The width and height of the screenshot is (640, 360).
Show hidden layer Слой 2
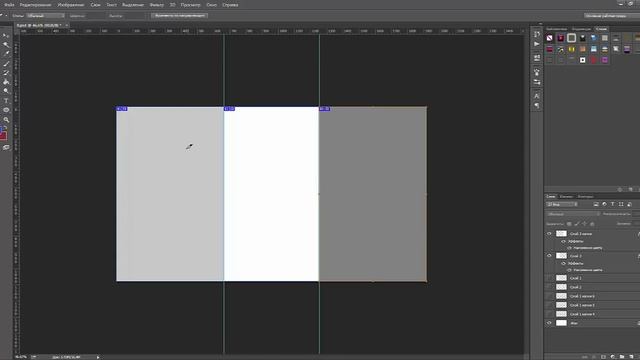[x=549, y=287]
